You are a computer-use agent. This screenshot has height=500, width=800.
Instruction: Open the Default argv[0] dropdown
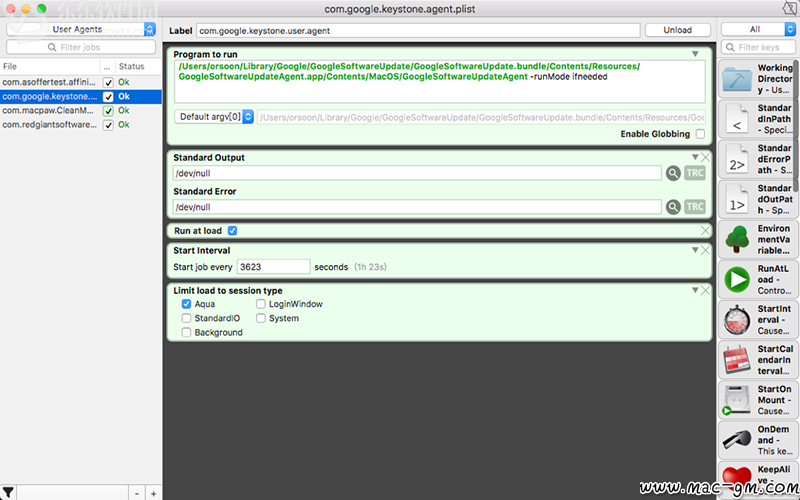(x=214, y=117)
